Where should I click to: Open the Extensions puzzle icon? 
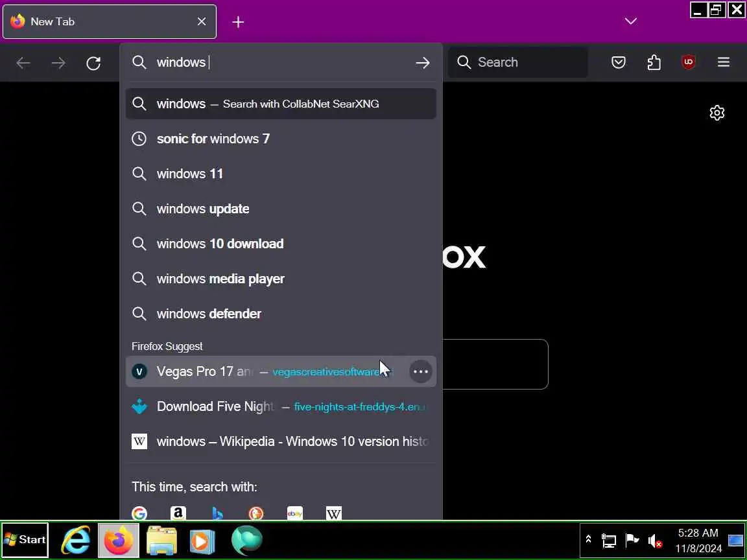(x=654, y=62)
